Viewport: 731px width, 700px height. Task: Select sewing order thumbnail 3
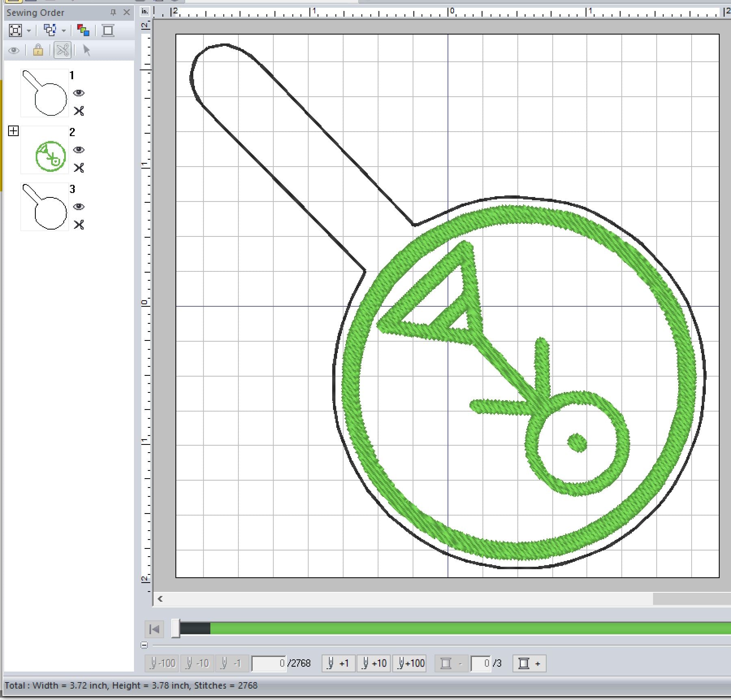click(45, 207)
